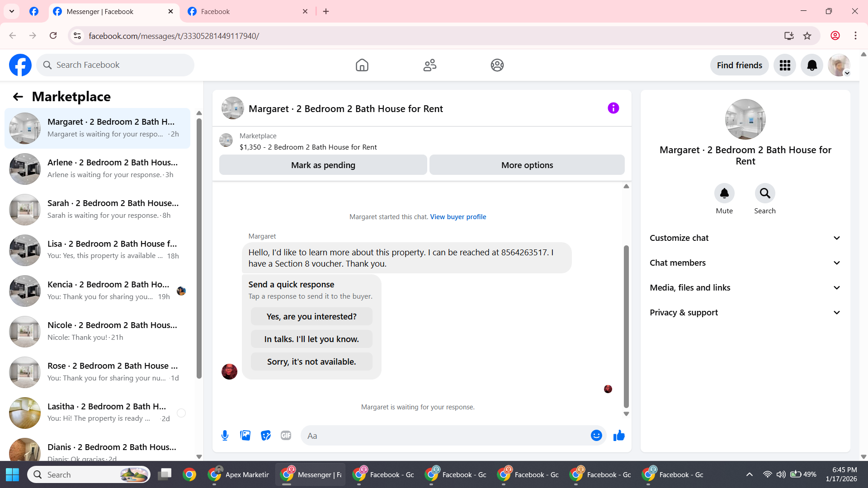868x488 pixels.
Task: Open the Arlene conversation in the list
Action: click(x=97, y=169)
